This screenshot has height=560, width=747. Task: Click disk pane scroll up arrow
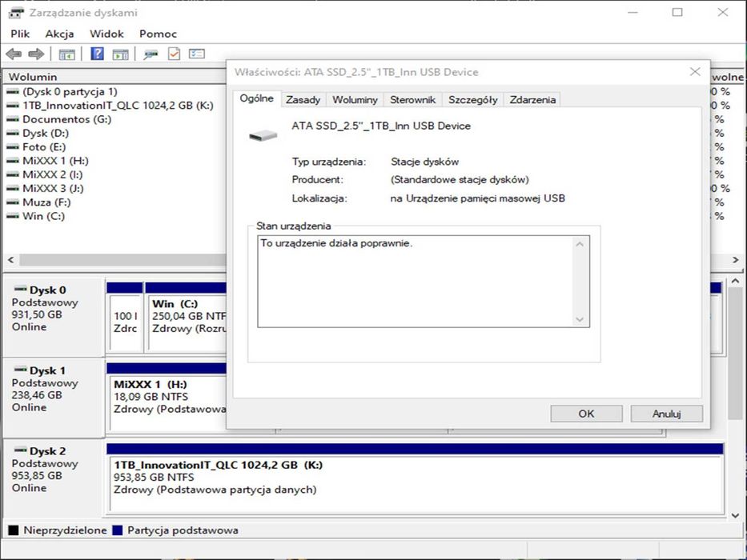click(x=735, y=281)
